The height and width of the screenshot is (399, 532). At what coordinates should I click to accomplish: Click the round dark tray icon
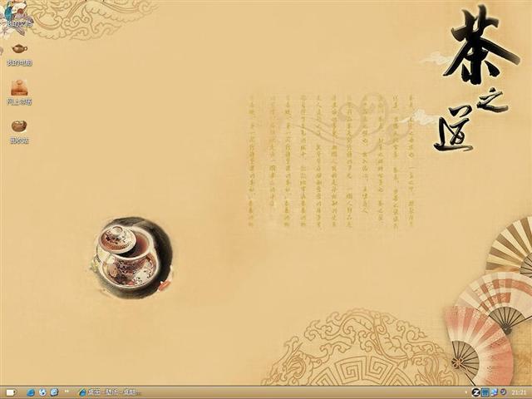503,392
